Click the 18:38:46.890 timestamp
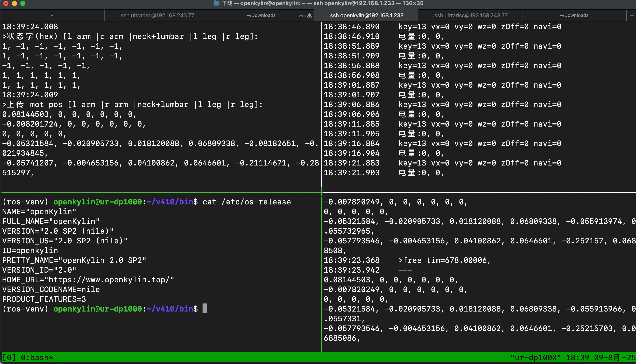The height and width of the screenshot is (364, 636). [x=351, y=26]
